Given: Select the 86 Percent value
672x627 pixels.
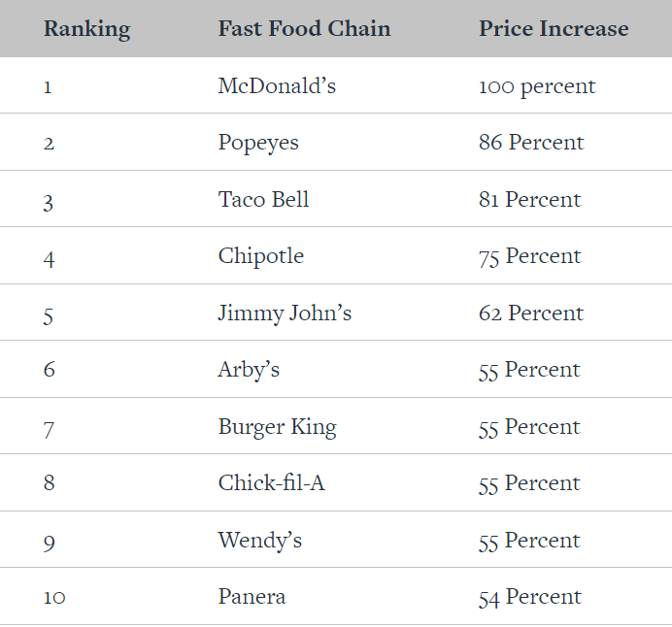Looking at the screenshot, I should tap(531, 143).
